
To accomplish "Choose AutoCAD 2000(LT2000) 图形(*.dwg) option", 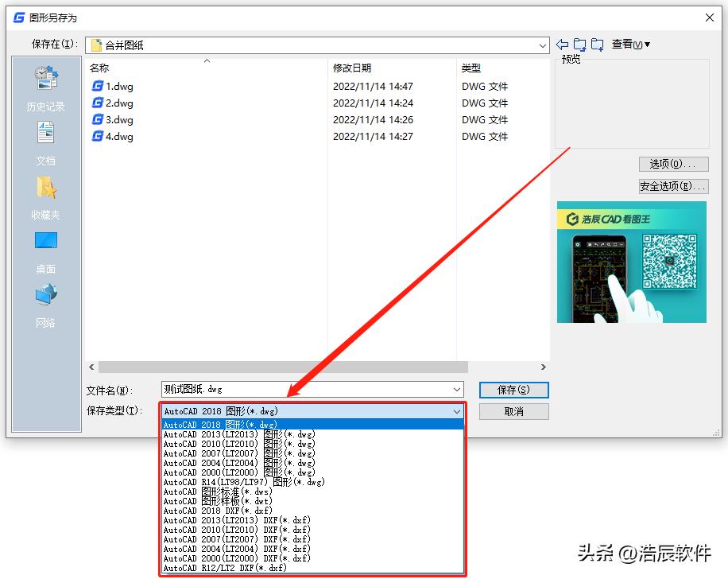I will coord(313,472).
